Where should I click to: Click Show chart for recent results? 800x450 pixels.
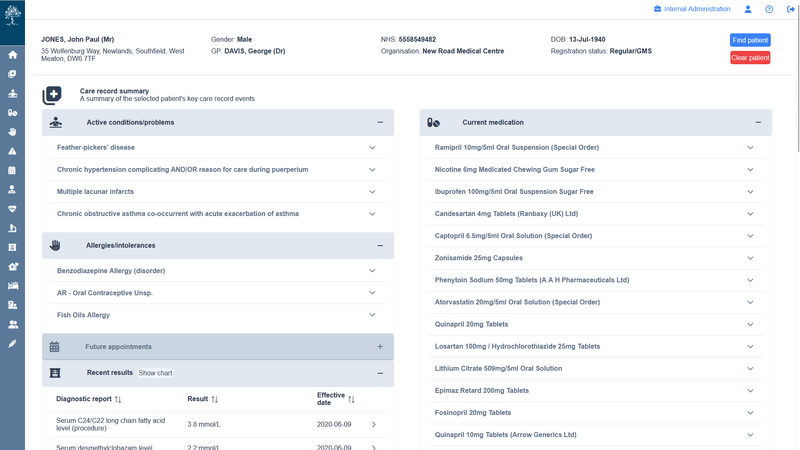point(155,373)
